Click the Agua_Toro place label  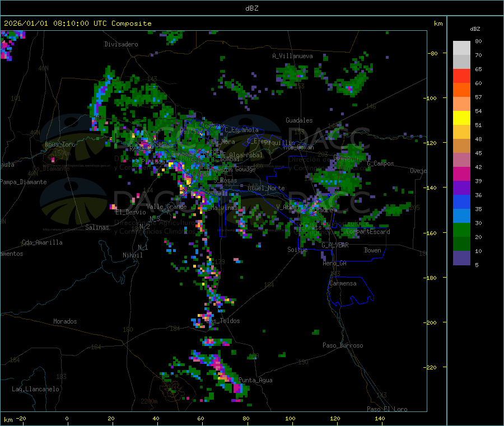[x=60, y=144]
